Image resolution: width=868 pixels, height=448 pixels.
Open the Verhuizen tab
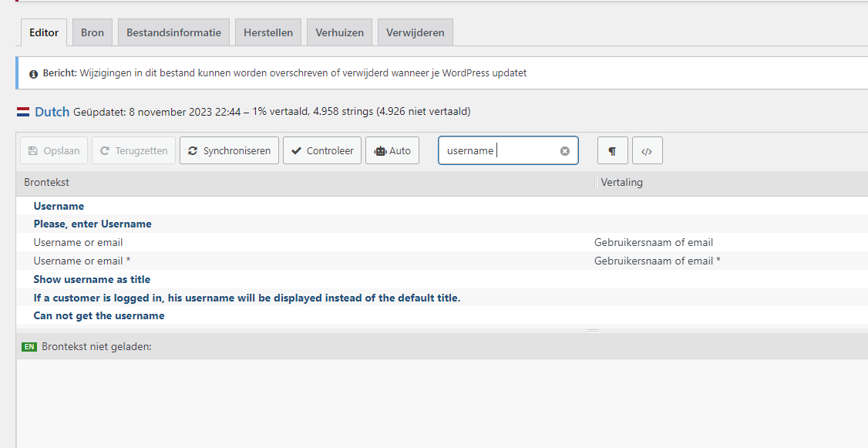click(x=339, y=32)
